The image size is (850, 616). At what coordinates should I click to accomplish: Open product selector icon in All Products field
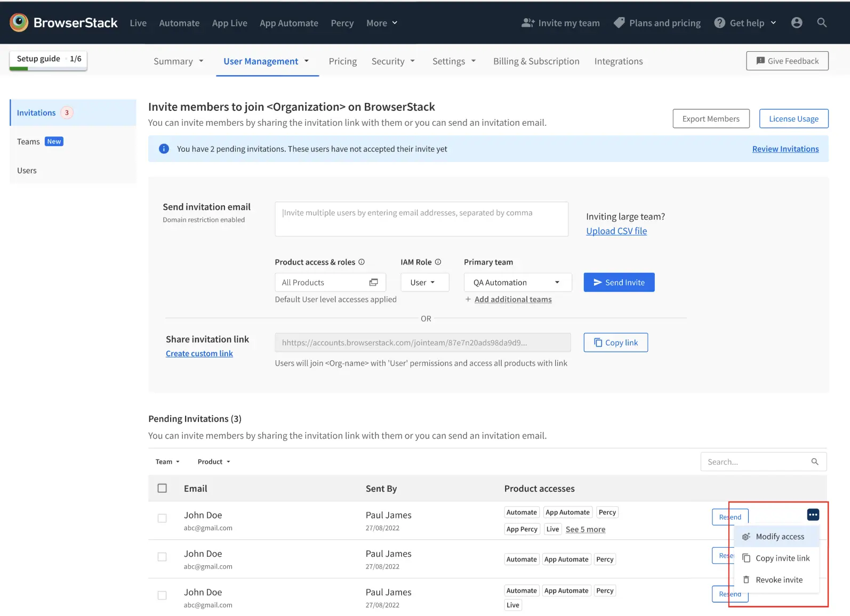pyautogui.click(x=373, y=282)
